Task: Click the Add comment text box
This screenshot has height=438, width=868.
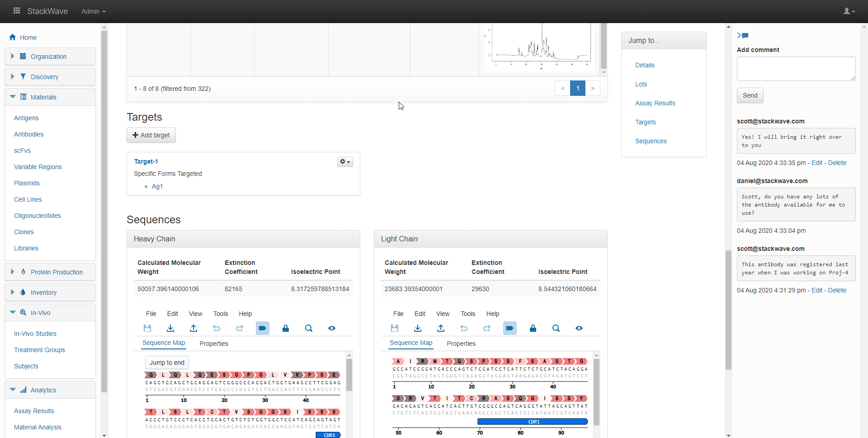Action: (796, 69)
